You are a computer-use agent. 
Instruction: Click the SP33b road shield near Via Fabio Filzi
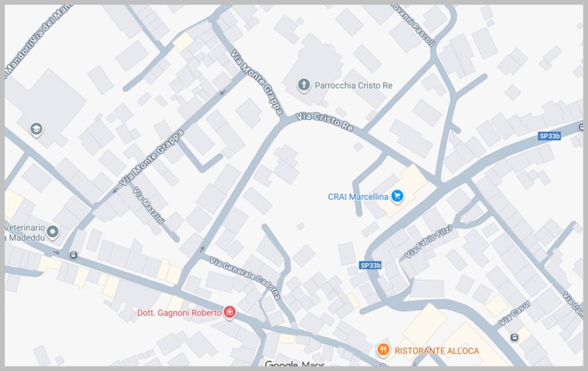(370, 265)
